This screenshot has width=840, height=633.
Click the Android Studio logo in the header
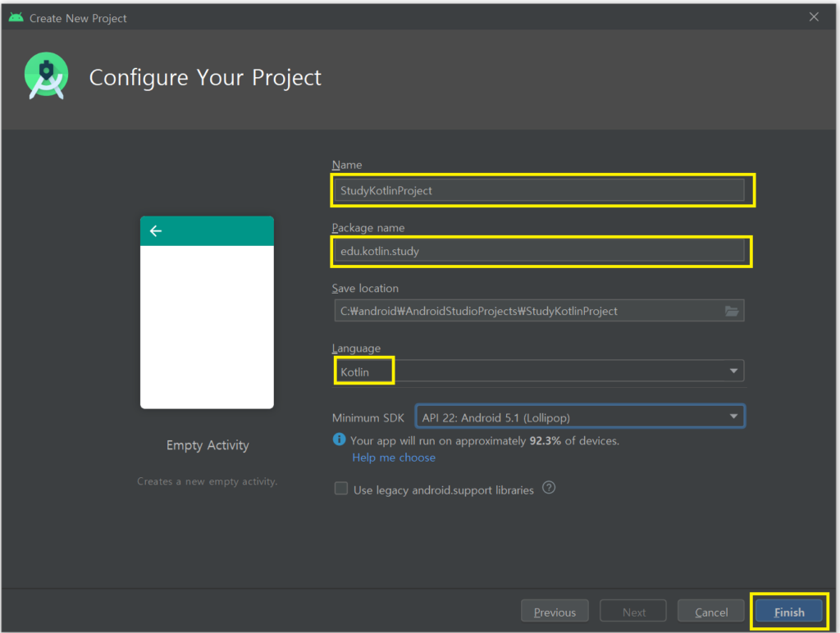click(x=47, y=76)
